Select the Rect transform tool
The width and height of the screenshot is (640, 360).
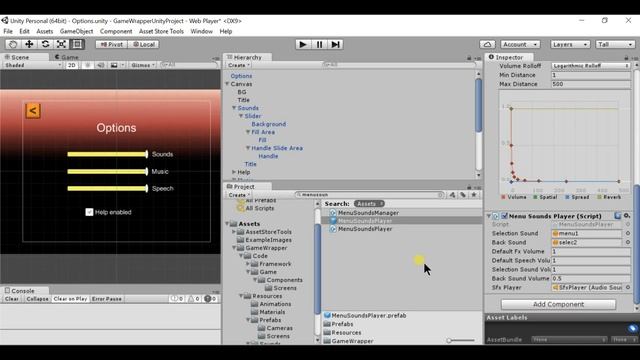click(x=77, y=44)
